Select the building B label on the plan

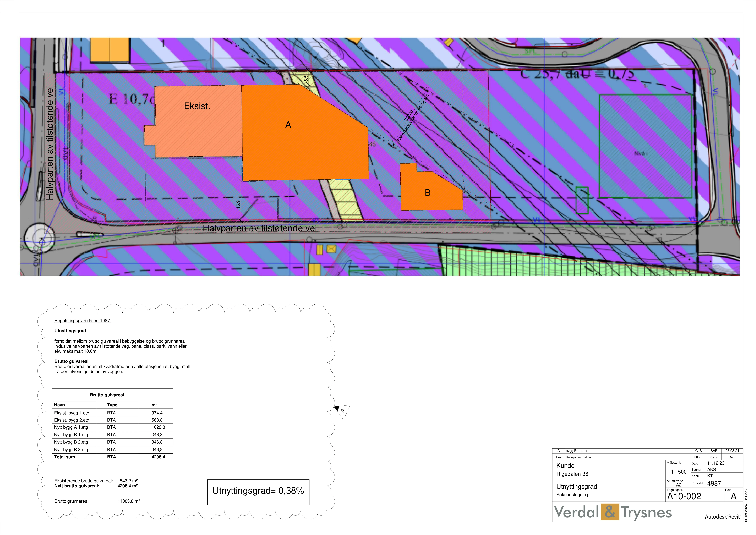(x=428, y=193)
